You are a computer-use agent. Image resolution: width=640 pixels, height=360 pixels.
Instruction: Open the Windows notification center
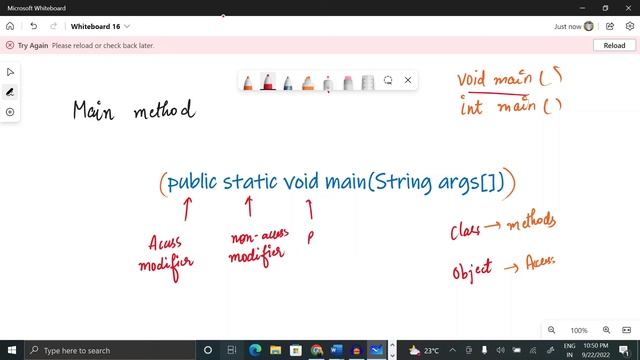[x=623, y=350]
